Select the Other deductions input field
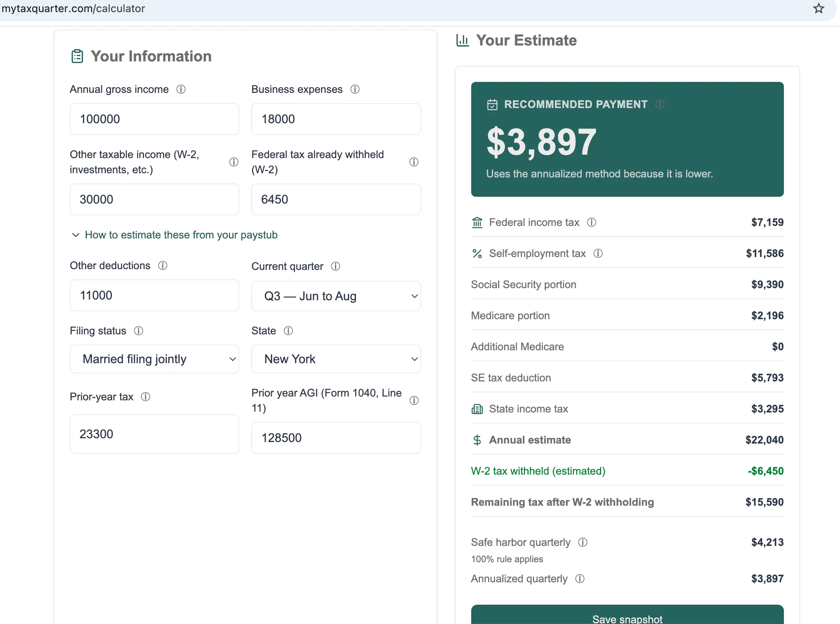Screen dimensions: 840x624 [154, 295]
